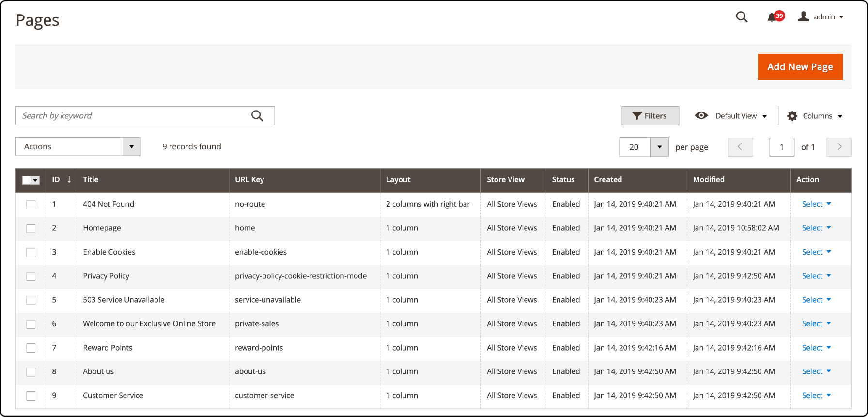Check the 404 Not Found row checkbox
Viewport: 868px width, 417px height.
click(x=31, y=205)
